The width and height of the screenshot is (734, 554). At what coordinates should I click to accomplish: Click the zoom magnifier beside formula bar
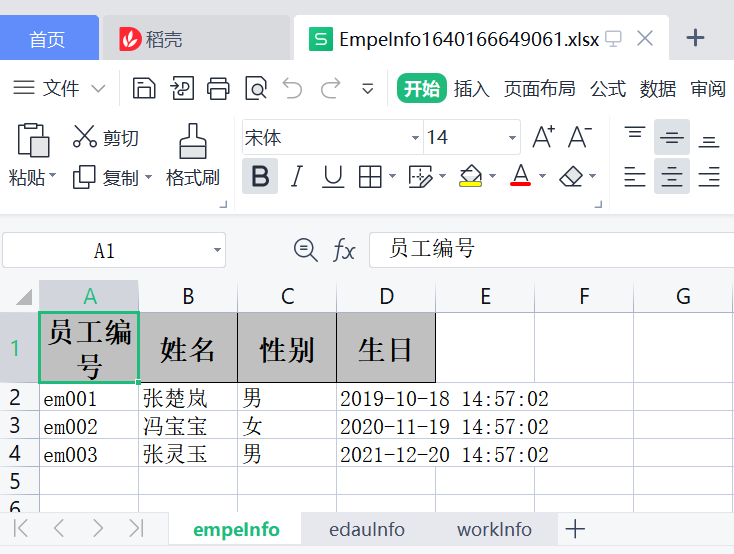pyautogui.click(x=304, y=250)
